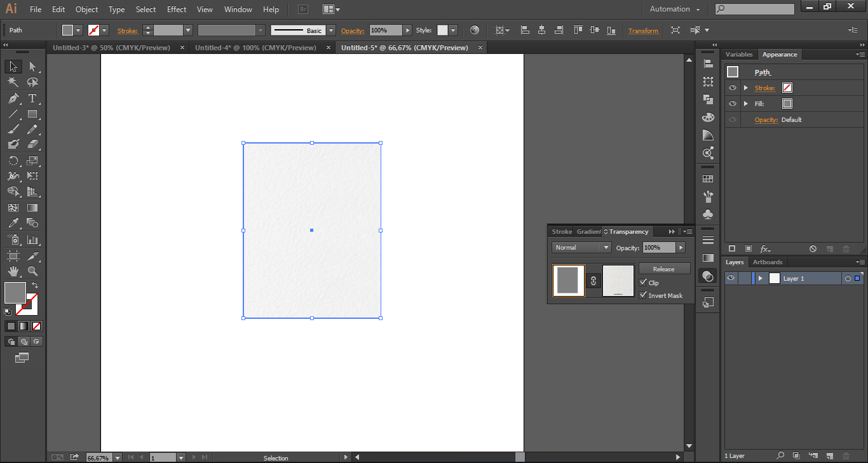Select the Pen tool
Image resolution: width=868 pixels, height=463 pixels.
pos(13,98)
